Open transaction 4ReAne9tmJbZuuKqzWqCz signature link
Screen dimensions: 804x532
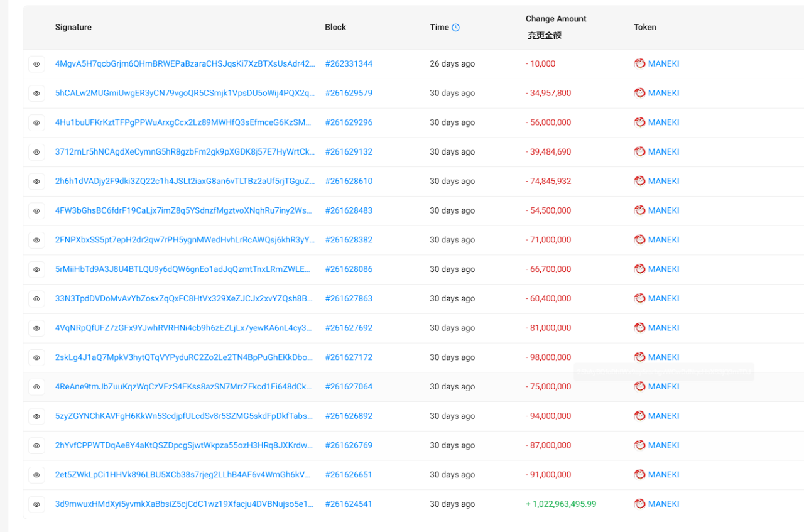[x=183, y=386]
